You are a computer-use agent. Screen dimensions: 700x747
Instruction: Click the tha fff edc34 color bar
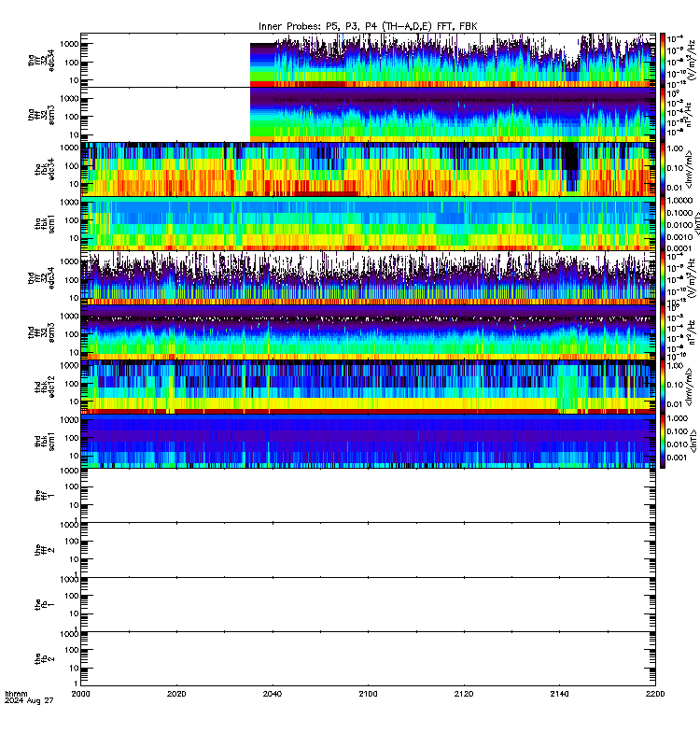pos(663,60)
